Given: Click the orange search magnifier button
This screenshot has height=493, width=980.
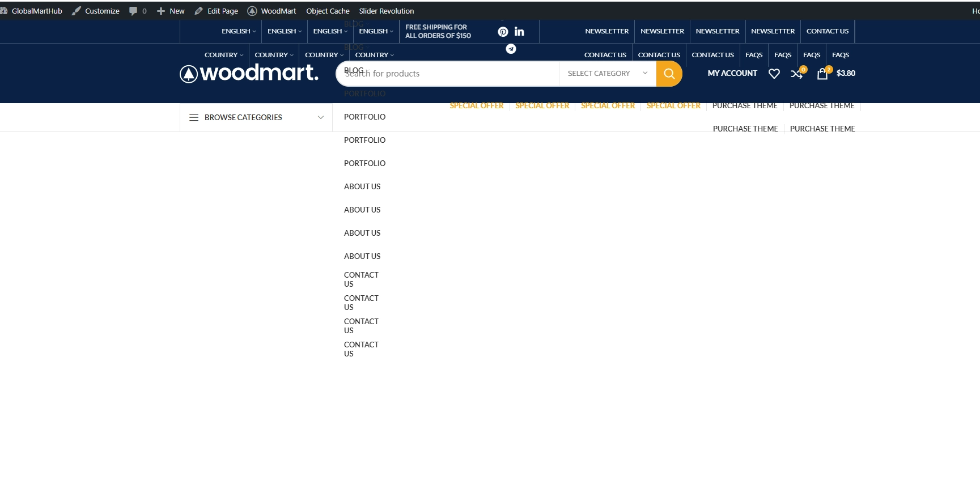Looking at the screenshot, I should pyautogui.click(x=669, y=74).
